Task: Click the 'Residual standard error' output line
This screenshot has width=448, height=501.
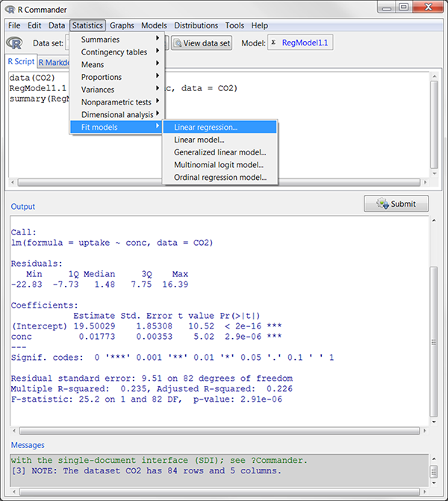Action: [x=152, y=379]
